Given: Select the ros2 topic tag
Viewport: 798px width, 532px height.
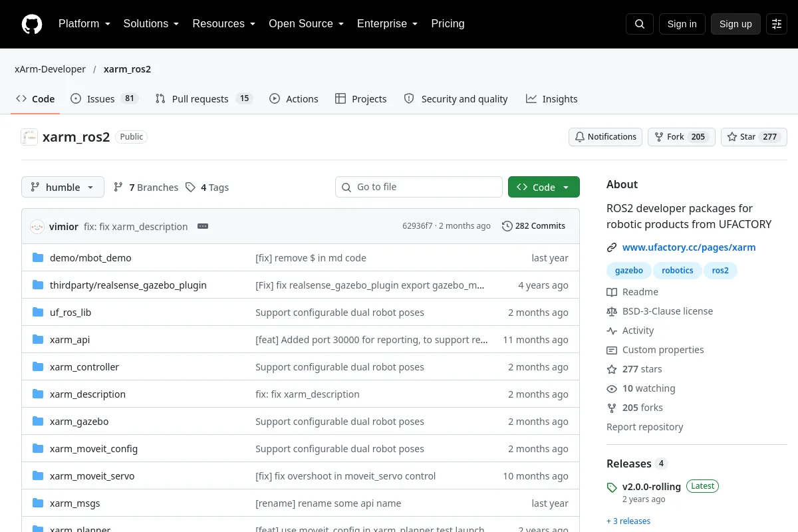Looking at the screenshot, I should (720, 271).
